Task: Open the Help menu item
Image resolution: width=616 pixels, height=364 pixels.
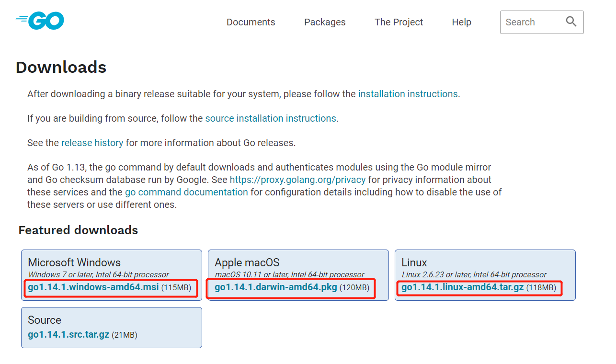Action: pyautogui.click(x=462, y=22)
